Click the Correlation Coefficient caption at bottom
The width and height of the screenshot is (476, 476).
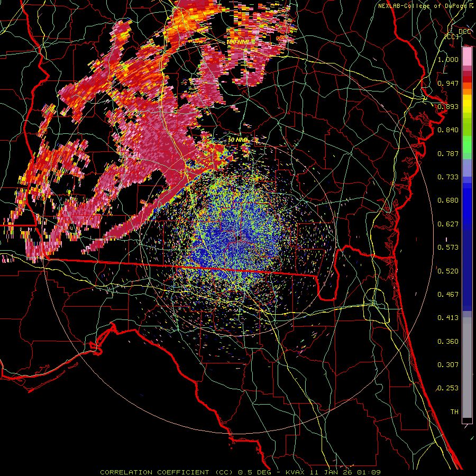pos(240,472)
